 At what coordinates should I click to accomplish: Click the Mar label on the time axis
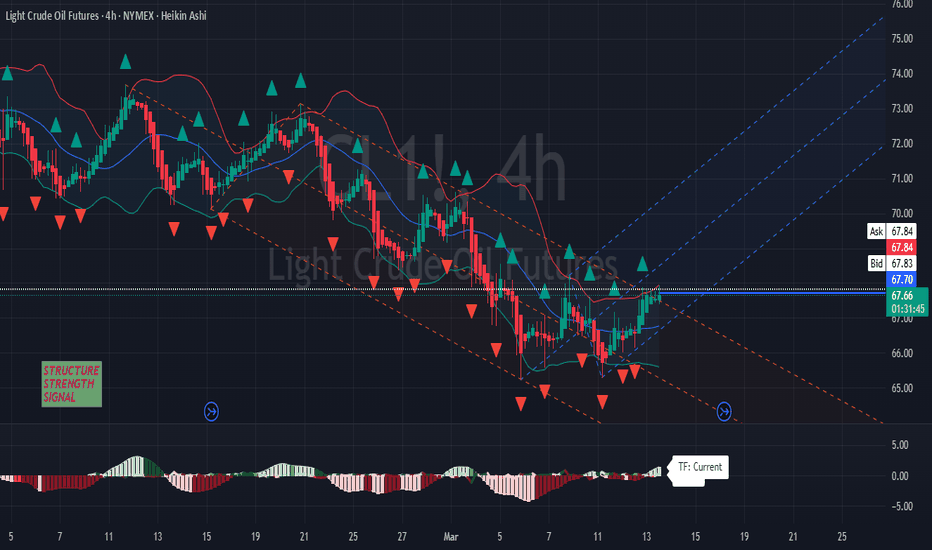point(451,537)
